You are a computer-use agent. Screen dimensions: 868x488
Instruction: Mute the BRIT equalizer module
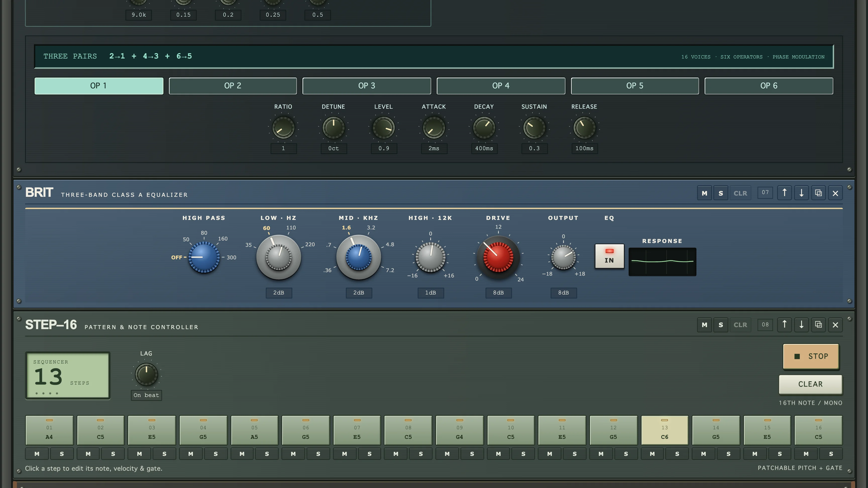704,193
